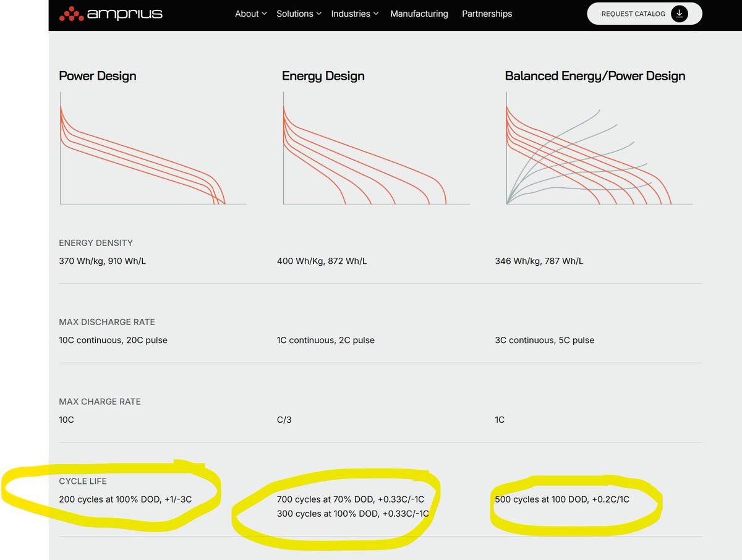742x560 pixels.
Task: Select the text 500 cycles at 100 DOD
Action: [542, 499]
